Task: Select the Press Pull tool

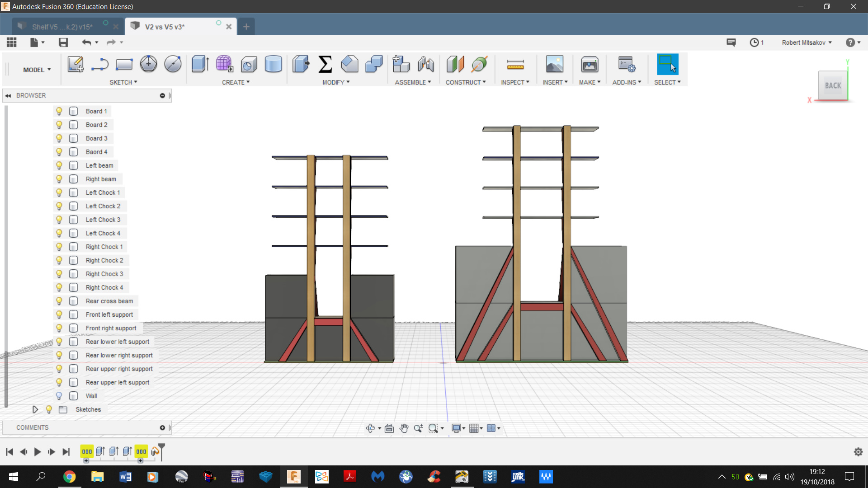Action: [301, 64]
